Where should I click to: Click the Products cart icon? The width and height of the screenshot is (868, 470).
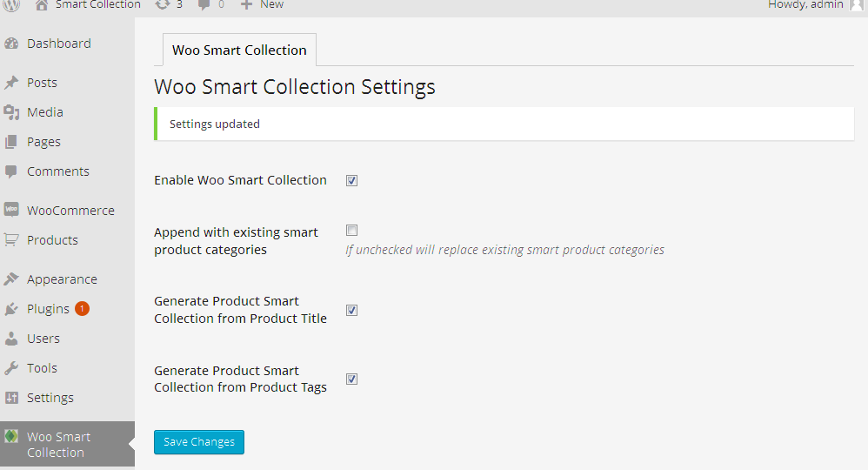[x=11, y=240]
